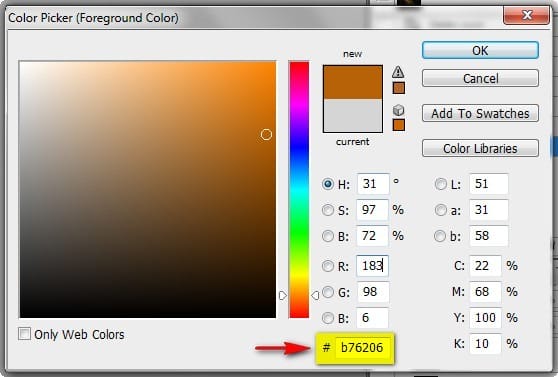Screen dimensions: 558x377
Task: Click the K black field showing 10
Action: point(485,344)
